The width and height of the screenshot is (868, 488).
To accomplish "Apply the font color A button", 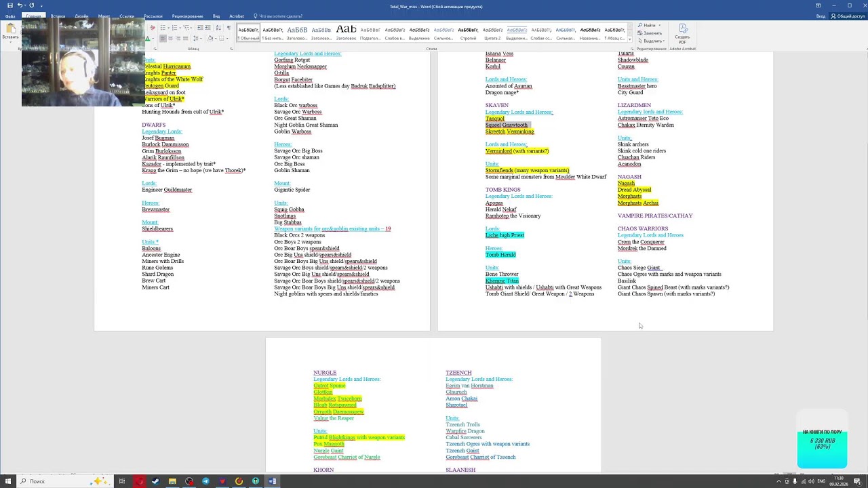I will click(x=147, y=39).
